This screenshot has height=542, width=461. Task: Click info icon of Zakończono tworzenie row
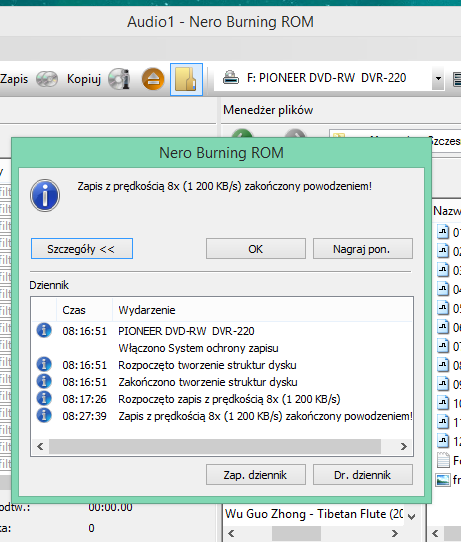(x=44, y=381)
